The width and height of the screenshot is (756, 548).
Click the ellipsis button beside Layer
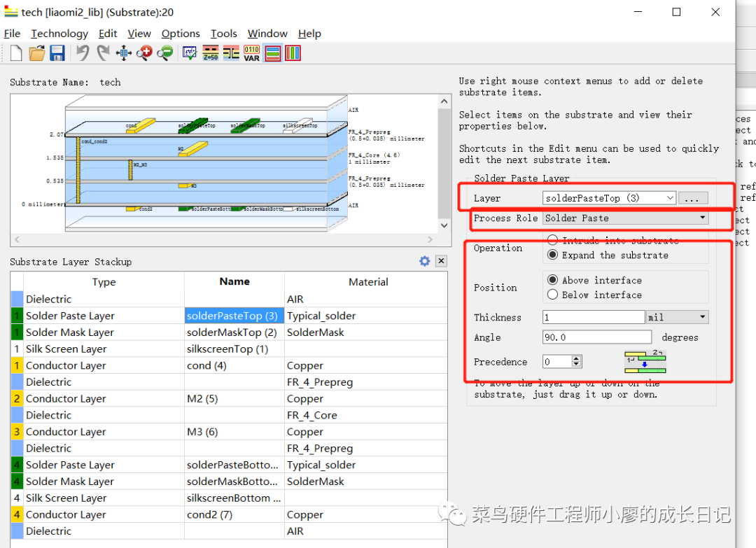[692, 198]
